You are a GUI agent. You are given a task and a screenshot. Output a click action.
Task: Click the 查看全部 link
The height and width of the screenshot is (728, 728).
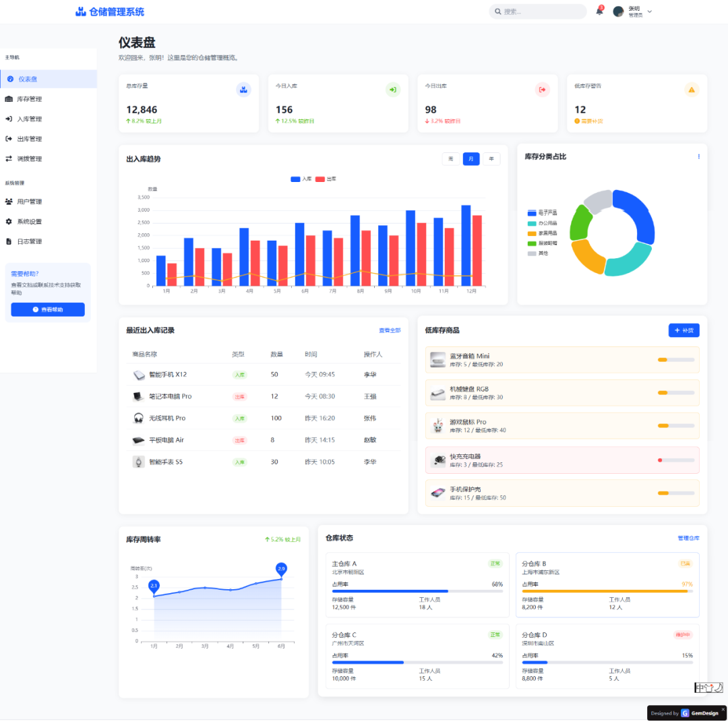(x=390, y=330)
